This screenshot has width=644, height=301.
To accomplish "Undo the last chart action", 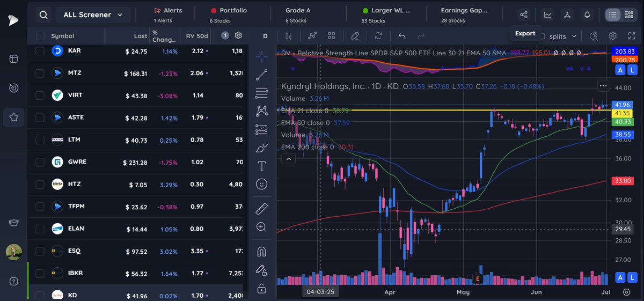I will click(x=402, y=36).
